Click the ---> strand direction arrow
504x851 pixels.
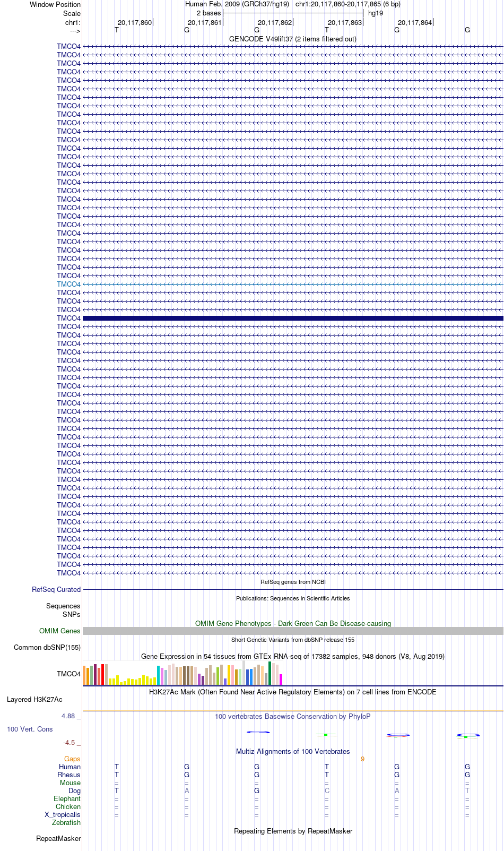[75, 31]
